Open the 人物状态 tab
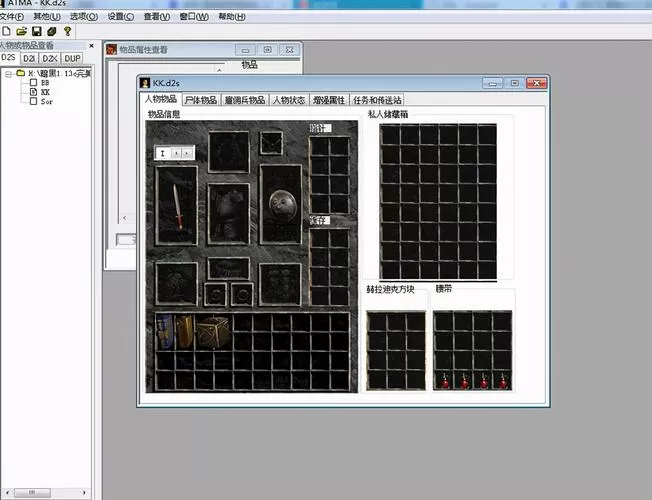 point(289,100)
